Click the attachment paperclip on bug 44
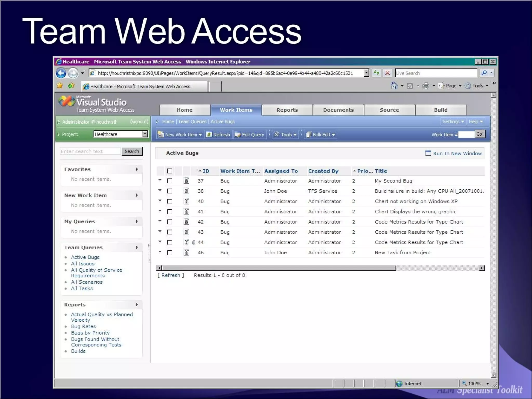Image resolution: width=532 pixels, height=399 pixels. 194,242
